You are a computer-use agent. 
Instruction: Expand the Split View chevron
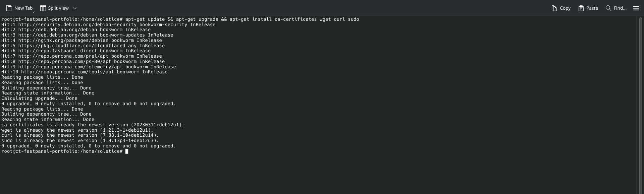click(x=75, y=8)
